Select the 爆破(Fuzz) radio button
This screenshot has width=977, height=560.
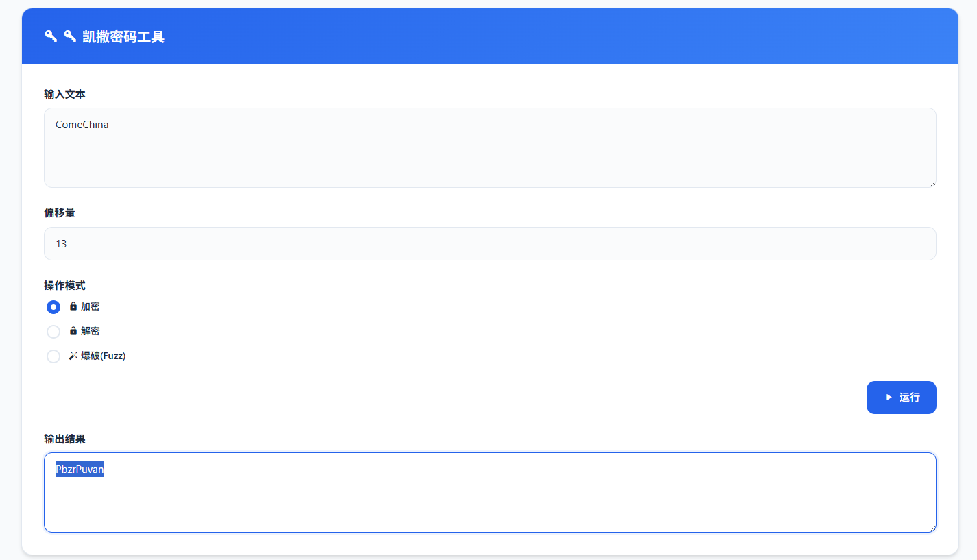point(53,356)
